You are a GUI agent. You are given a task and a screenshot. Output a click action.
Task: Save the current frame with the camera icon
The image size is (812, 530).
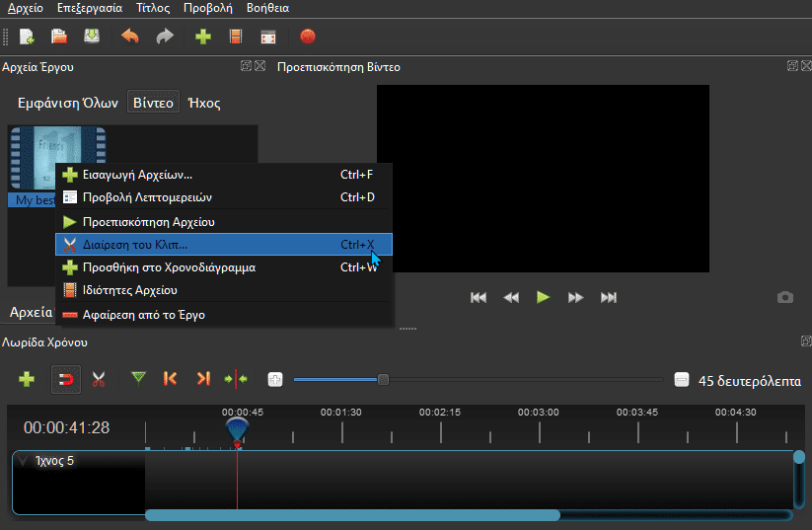[x=785, y=297]
